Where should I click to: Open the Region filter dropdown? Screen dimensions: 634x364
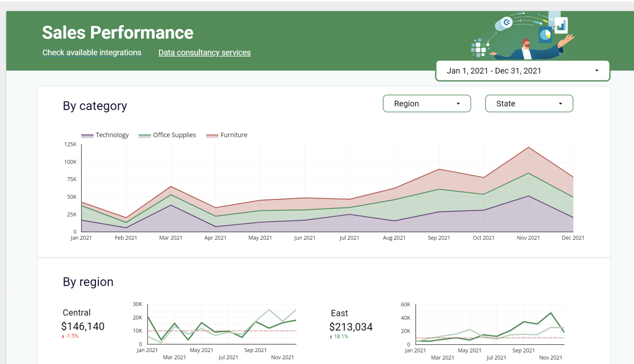coord(427,103)
